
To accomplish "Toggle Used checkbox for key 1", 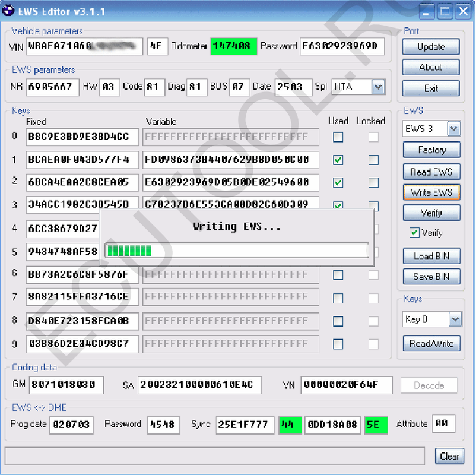I will tap(338, 160).
